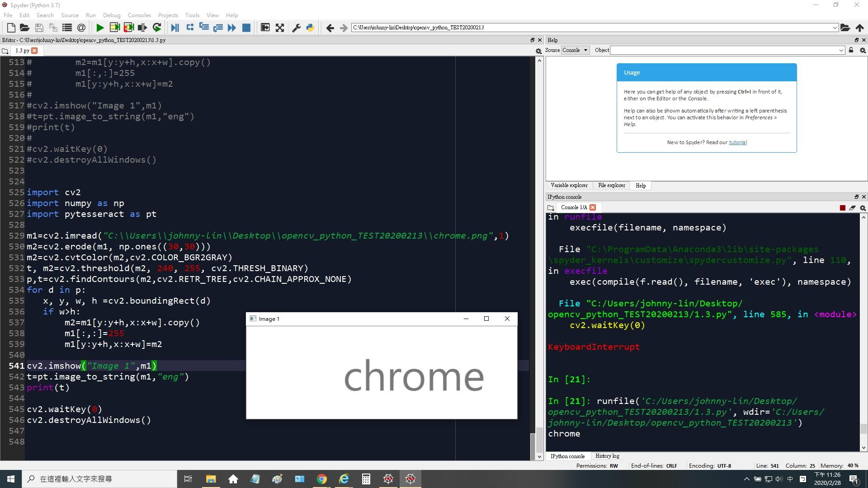Viewport: 868px width, 488px height.
Task: Open the Source menu
Action: (x=70, y=15)
